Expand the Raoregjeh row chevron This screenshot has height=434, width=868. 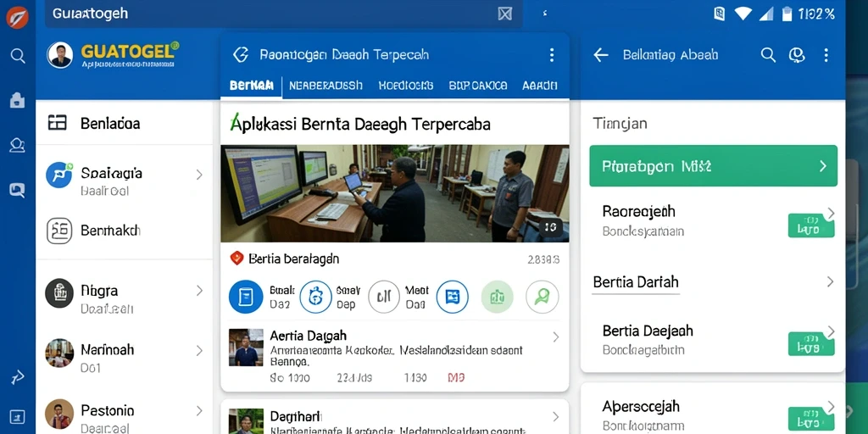831,212
